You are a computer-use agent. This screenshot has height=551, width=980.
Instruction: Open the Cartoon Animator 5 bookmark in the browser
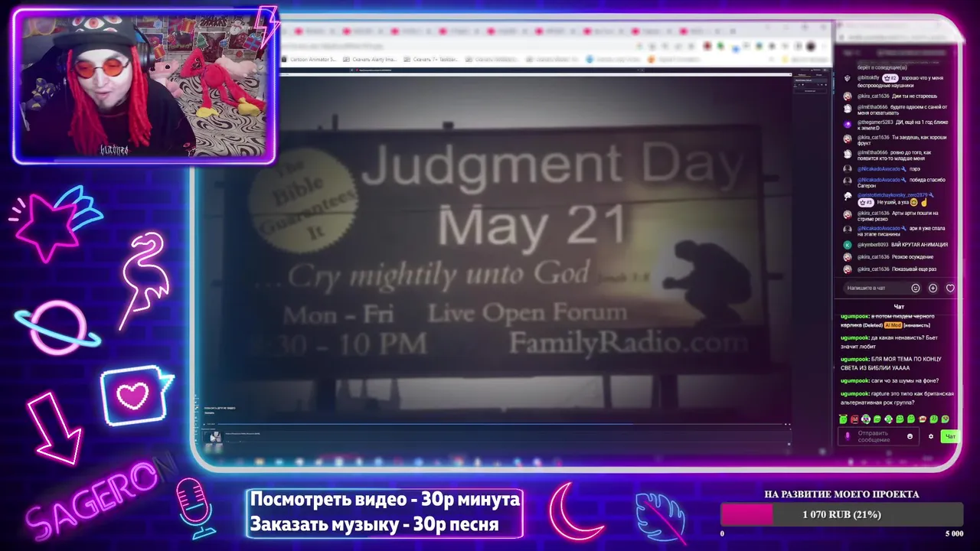tap(310, 59)
